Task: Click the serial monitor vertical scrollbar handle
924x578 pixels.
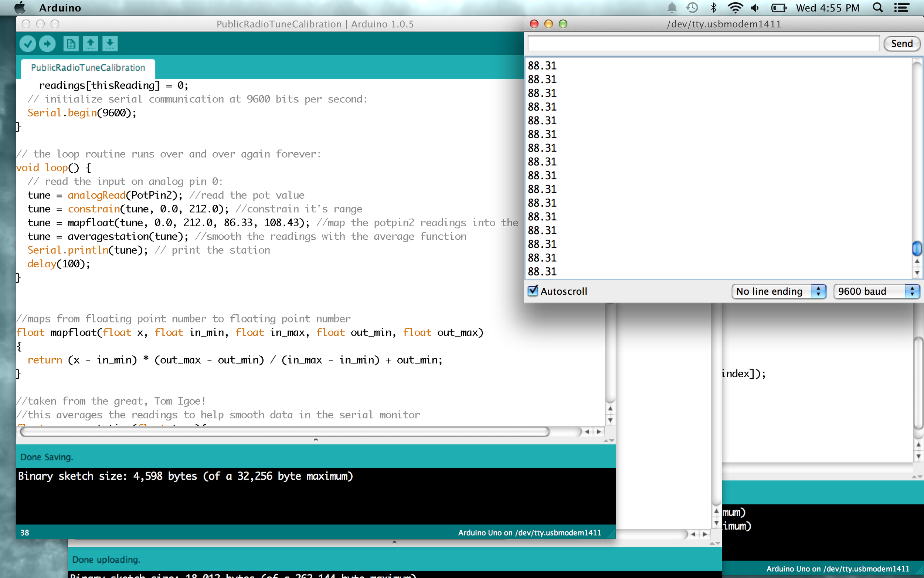Action: 916,249
